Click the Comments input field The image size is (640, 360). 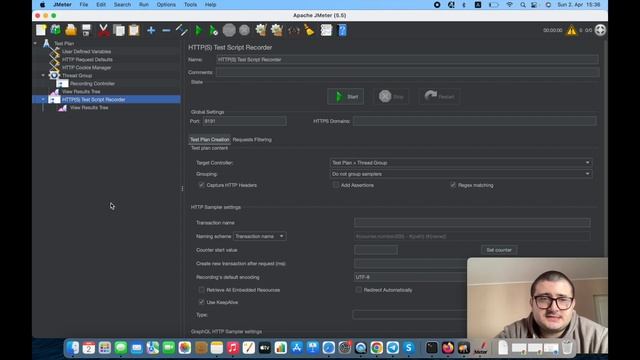coord(407,72)
